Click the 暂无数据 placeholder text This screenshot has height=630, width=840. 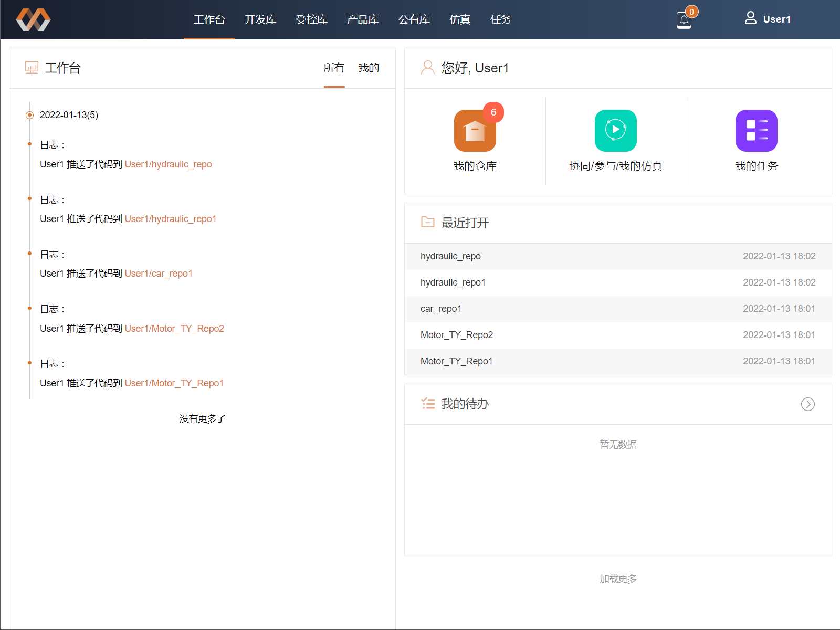(x=618, y=444)
